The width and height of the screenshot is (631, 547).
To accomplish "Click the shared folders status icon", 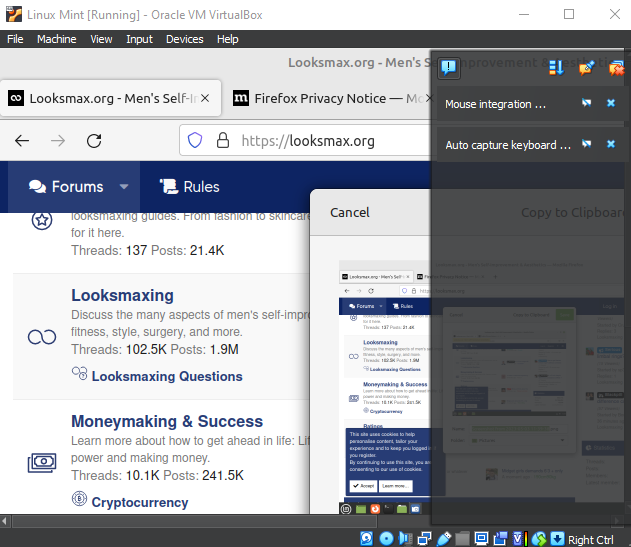I will pos(463,539).
